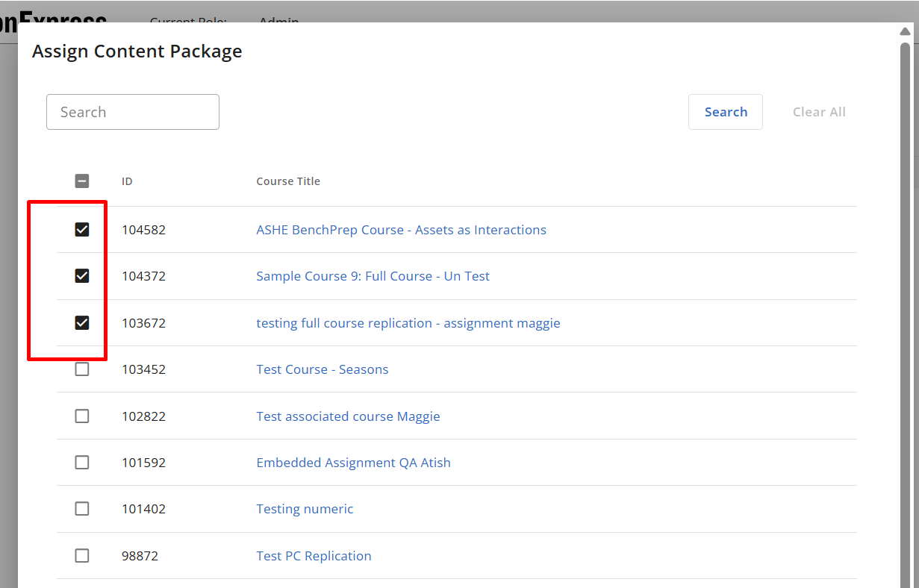Check the box for Test Course - Seasons
Viewport: 919px width, 588px height.
[82, 369]
